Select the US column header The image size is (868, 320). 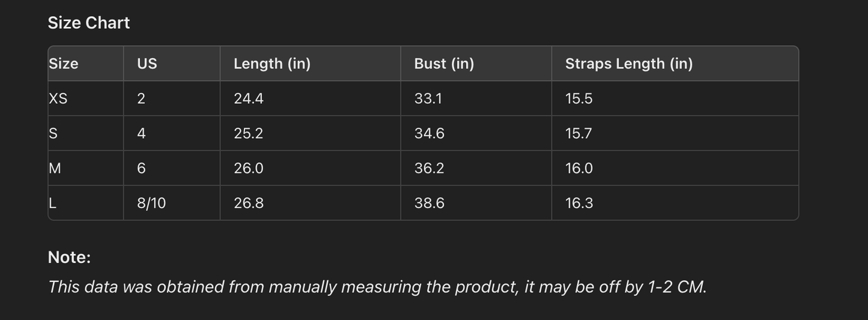coord(147,64)
